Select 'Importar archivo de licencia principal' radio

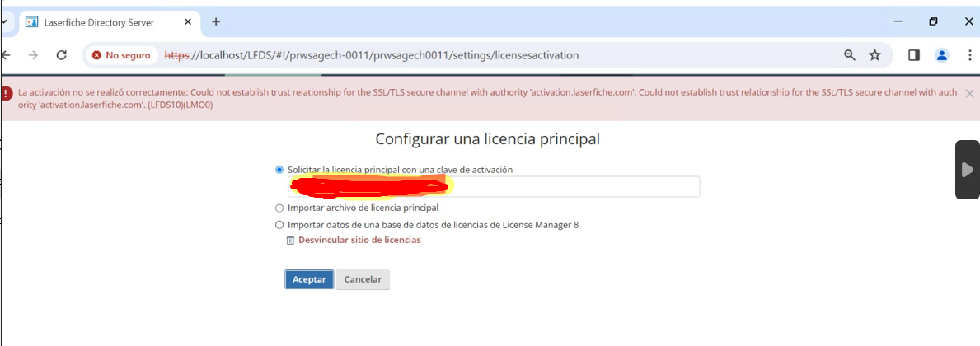(x=279, y=208)
